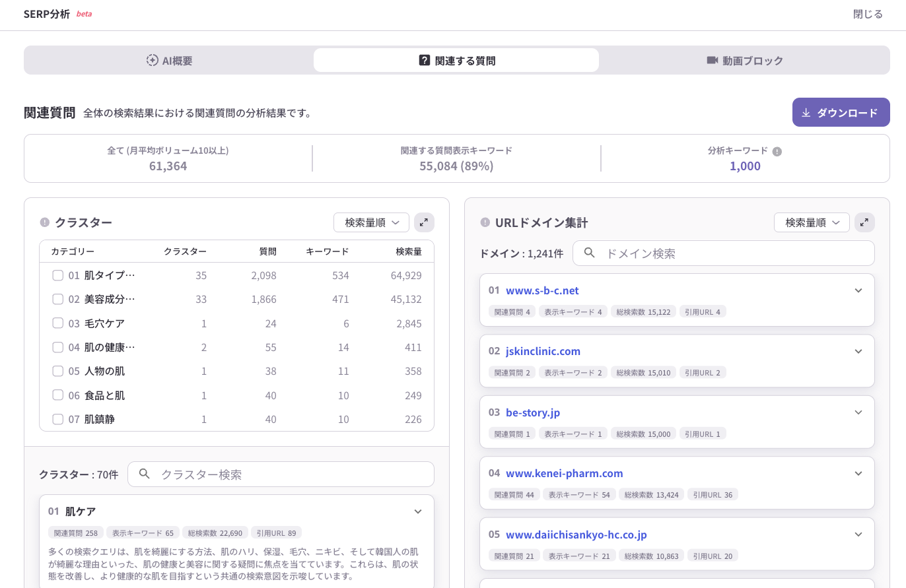
Task: Click 分析キーワード value 1,000
Action: pos(745,166)
